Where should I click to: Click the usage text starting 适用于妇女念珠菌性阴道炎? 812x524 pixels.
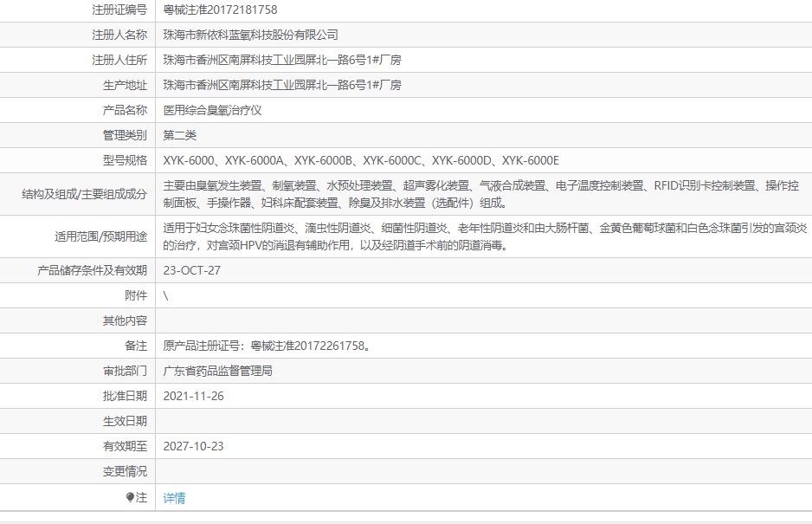(x=486, y=236)
